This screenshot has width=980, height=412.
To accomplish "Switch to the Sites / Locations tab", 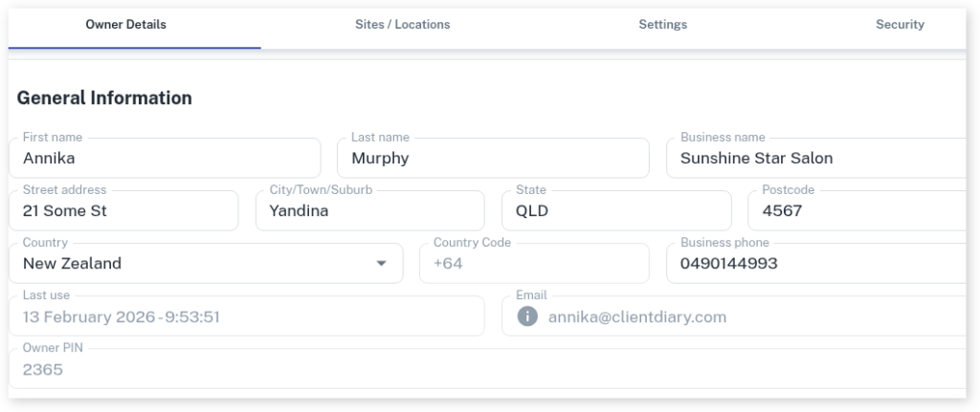I will tap(402, 25).
